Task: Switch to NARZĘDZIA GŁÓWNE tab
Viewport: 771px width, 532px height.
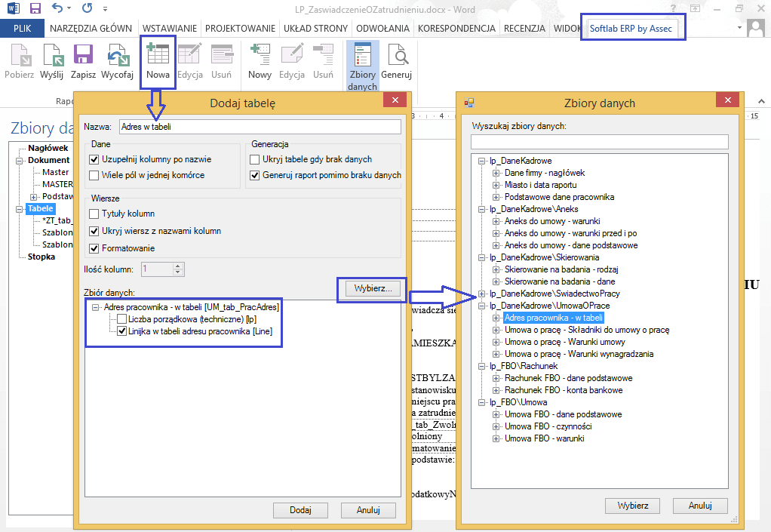Action: point(91,29)
